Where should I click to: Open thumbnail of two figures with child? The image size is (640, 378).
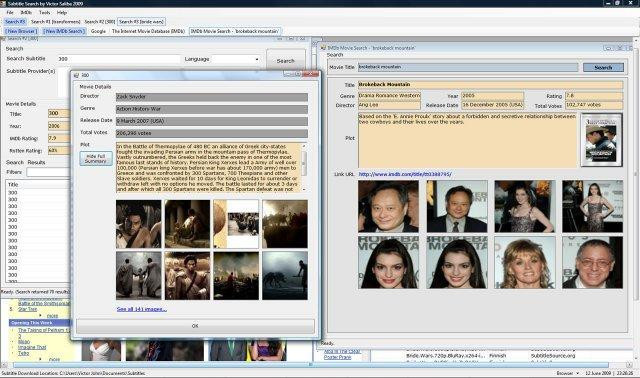coord(138,276)
